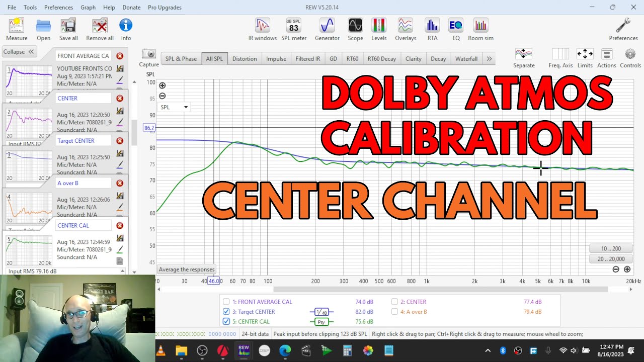
Task: Open the Graph menu
Action: 88,8
